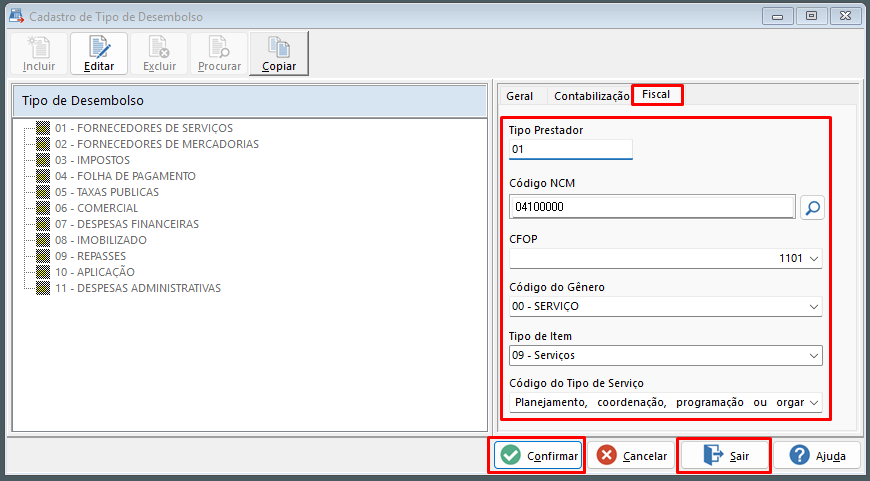
Task: Select 08 - IMOBILIZADO tree row
Action: pos(101,240)
